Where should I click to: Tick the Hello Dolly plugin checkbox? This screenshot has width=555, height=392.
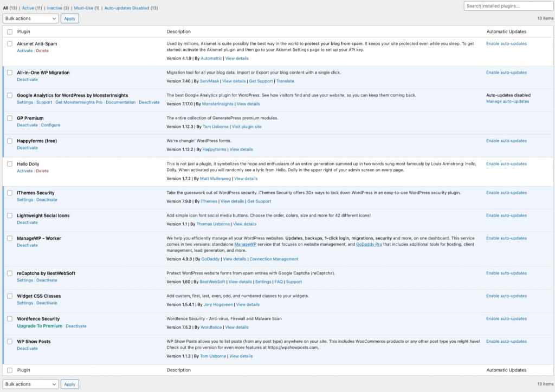point(10,164)
